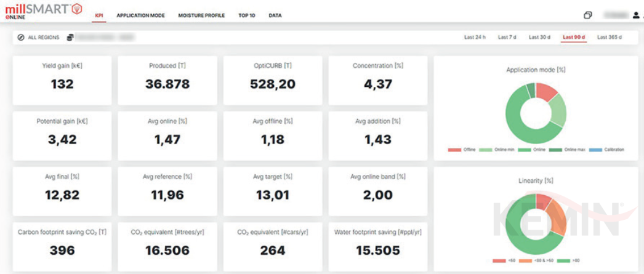The width and height of the screenshot is (644, 274).
Task: Open the blurred site selector field
Action: pyautogui.click(x=105, y=38)
